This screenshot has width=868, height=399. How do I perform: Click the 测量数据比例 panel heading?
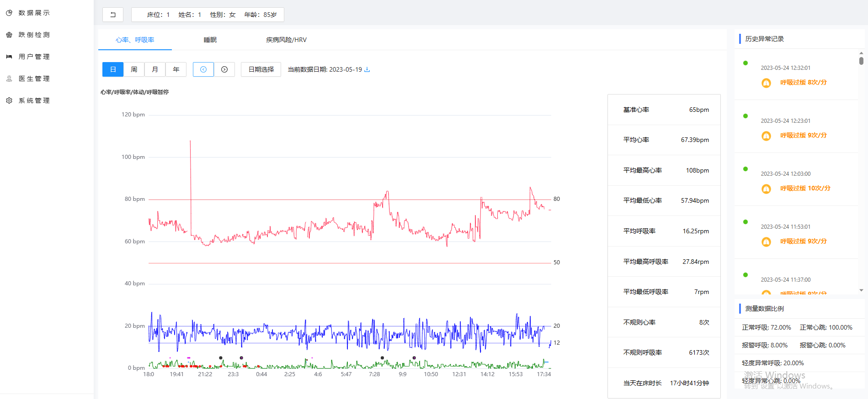tap(764, 309)
